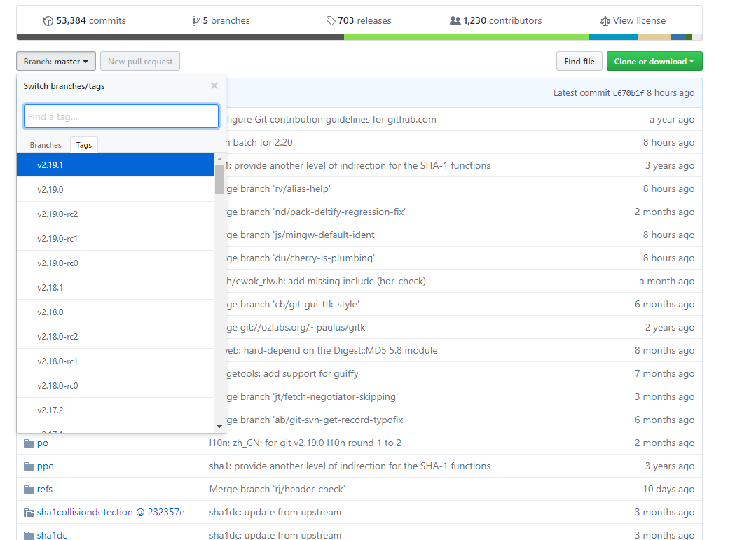Click the sha1dc folder icon
Screen dimensions: 756x540
[x=29, y=535]
